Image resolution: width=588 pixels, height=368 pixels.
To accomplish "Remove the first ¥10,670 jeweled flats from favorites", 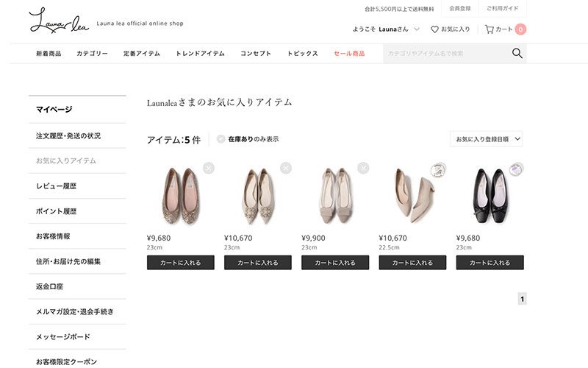I will pos(286,168).
